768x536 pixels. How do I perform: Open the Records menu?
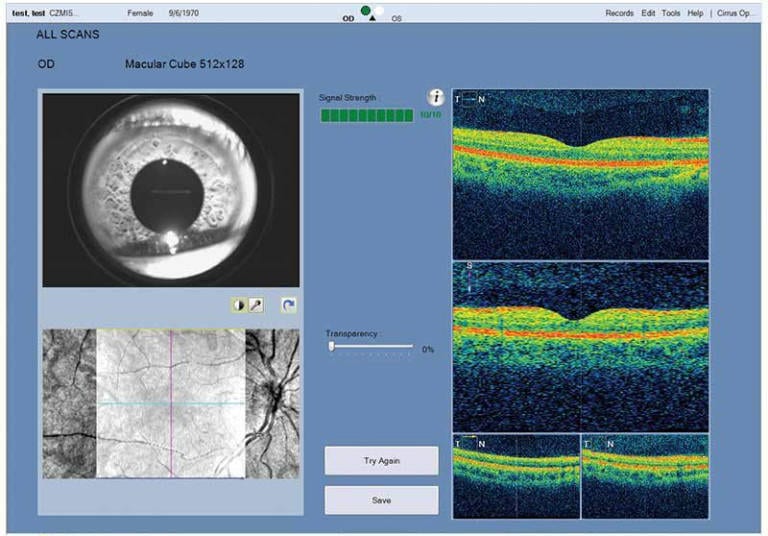[619, 13]
